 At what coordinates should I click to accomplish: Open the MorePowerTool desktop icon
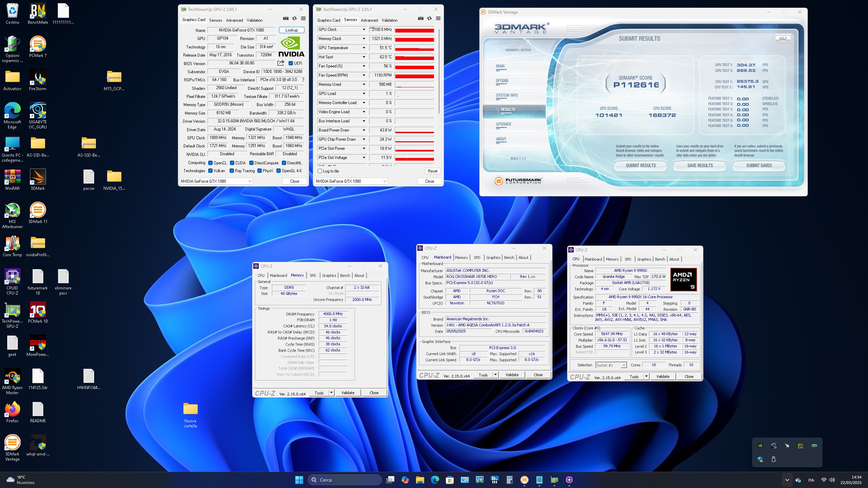click(x=38, y=346)
